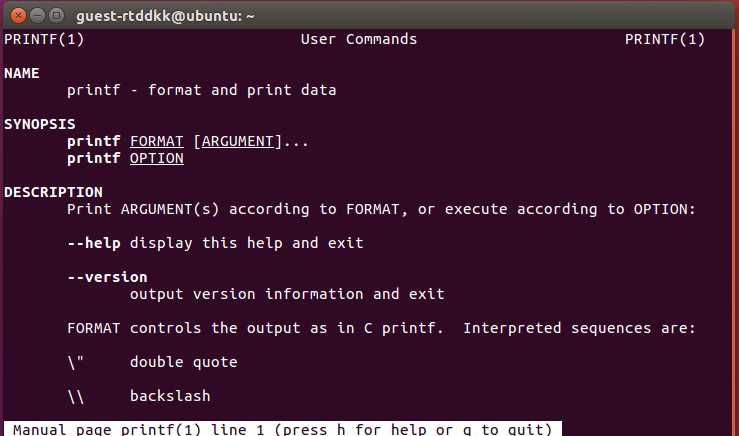The image size is (739, 436).
Task: Click the underlined OPTION word in synopsis
Action: 156,158
